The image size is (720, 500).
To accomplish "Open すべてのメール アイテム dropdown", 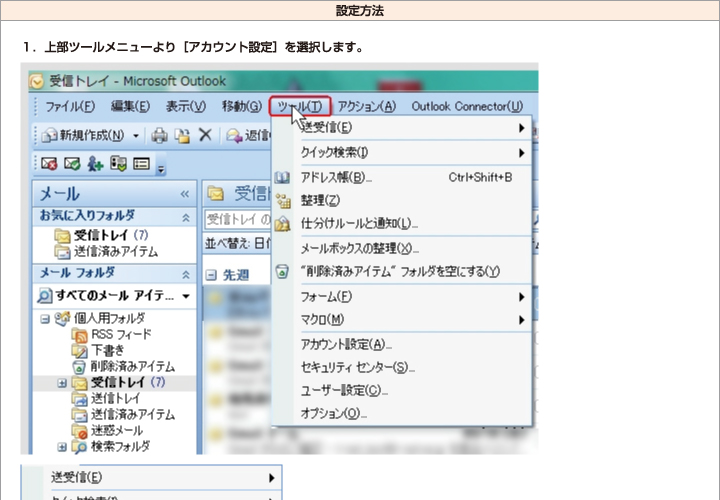I will pos(186,296).
